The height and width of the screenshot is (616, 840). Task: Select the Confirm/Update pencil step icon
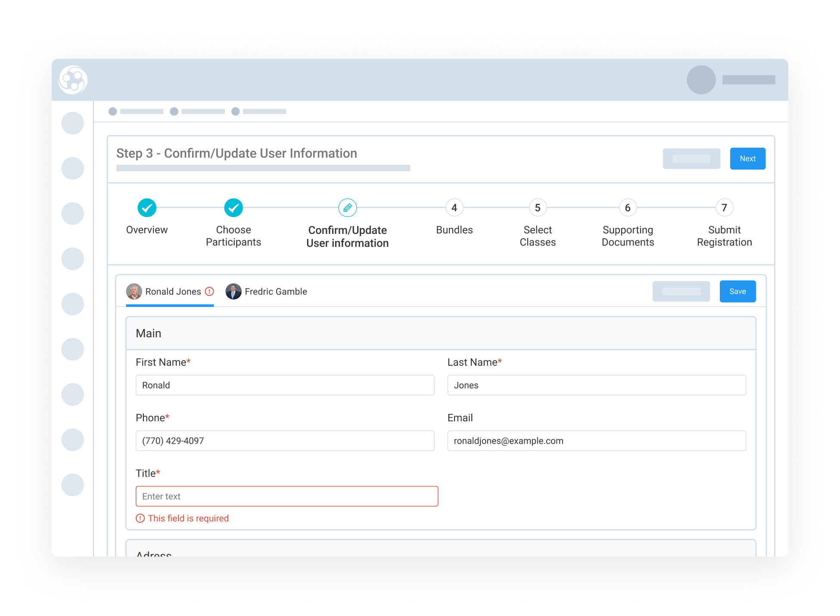coord(348,208)
